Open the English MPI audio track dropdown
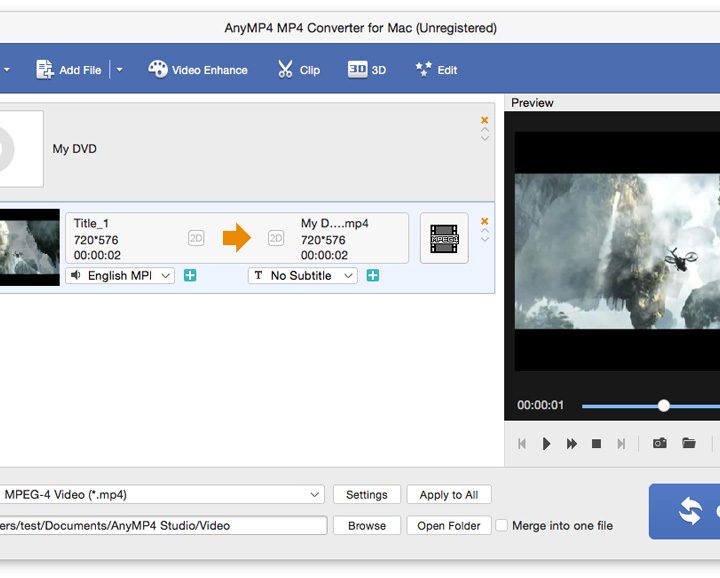The image size is (720, 578). (x=120, y=275)
